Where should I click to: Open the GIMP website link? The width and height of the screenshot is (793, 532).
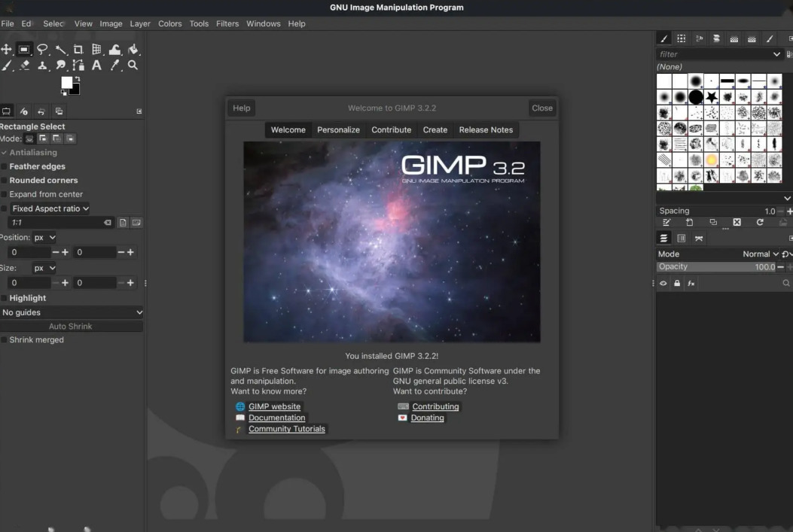pos(274,406)
